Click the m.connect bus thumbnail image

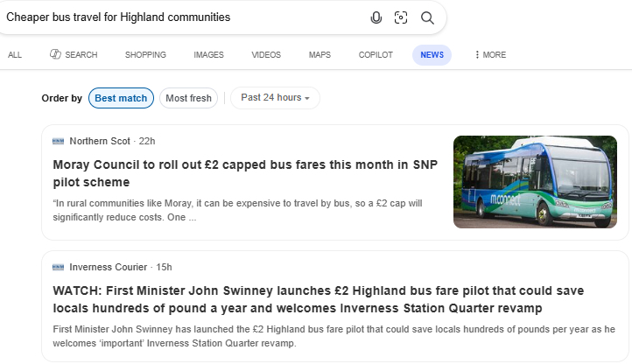tap(535, 182)
